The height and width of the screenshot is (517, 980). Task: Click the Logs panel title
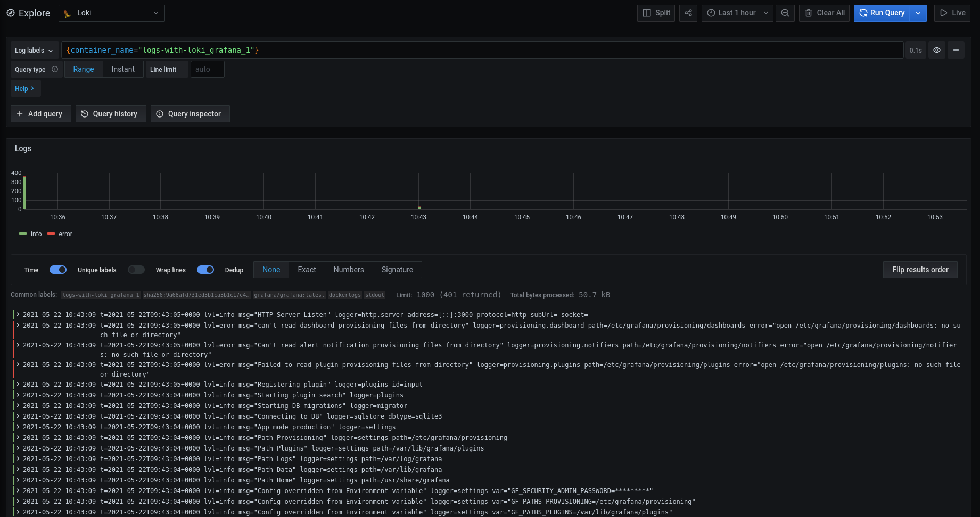click(23, 148)
